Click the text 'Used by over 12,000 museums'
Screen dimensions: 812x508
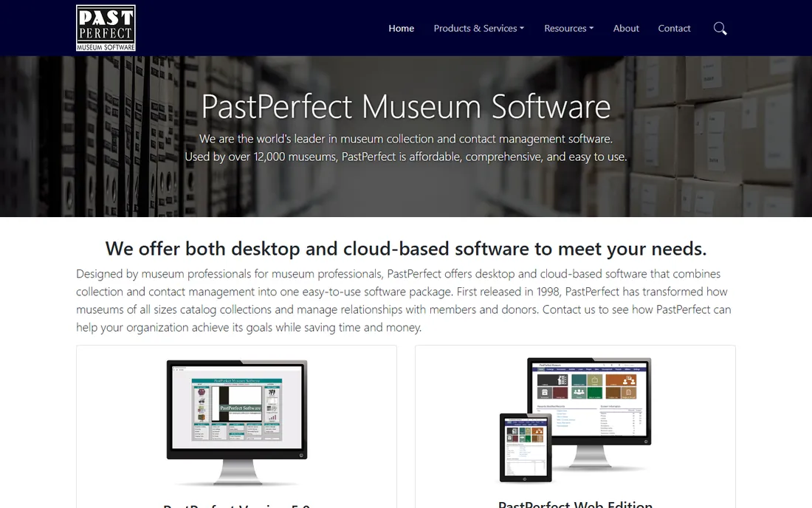(x=261, y=157)
